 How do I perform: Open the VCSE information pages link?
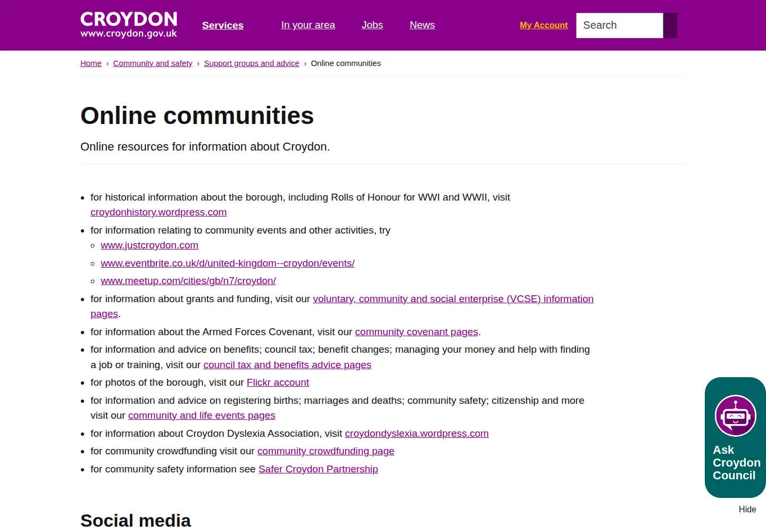click(453, 299)
